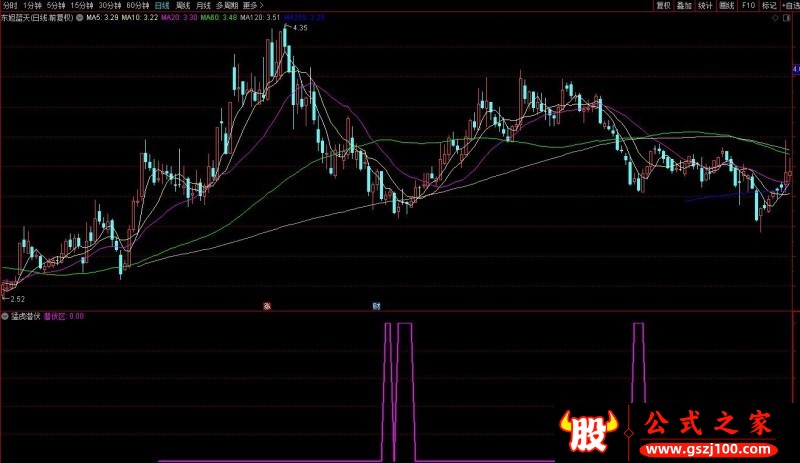Click the blue 财 financial marker icon

point(376,306)
